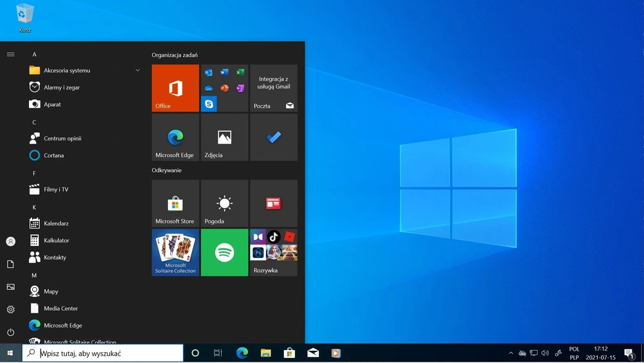The image size is (644, 363).
Task: Open Filmy i TV app
Action: [85, 189]
